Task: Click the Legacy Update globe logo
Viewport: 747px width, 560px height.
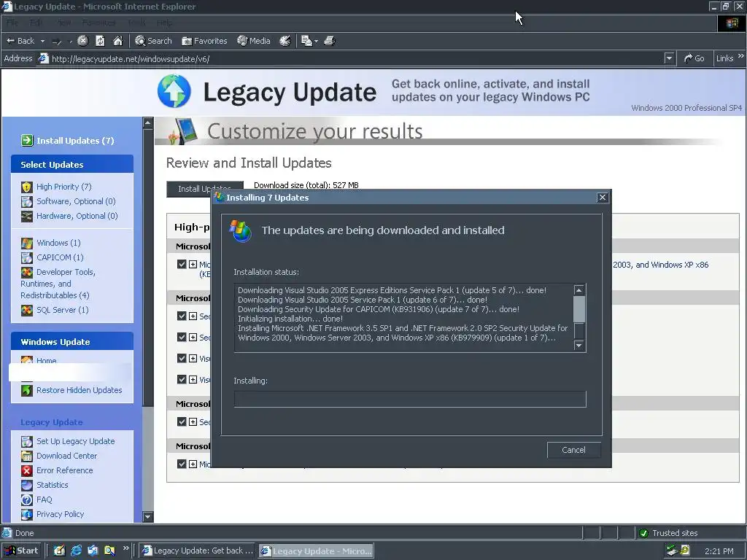Action: click(x=174, y=91)
